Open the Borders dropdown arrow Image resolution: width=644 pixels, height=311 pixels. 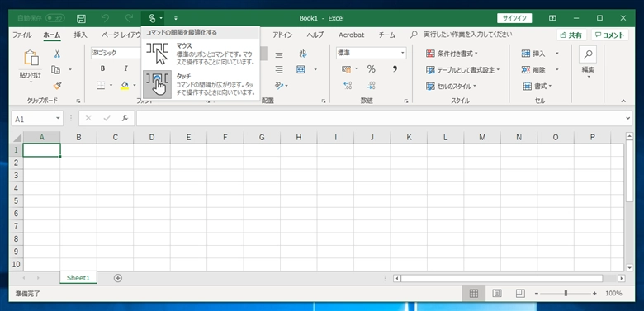[111, 85]
